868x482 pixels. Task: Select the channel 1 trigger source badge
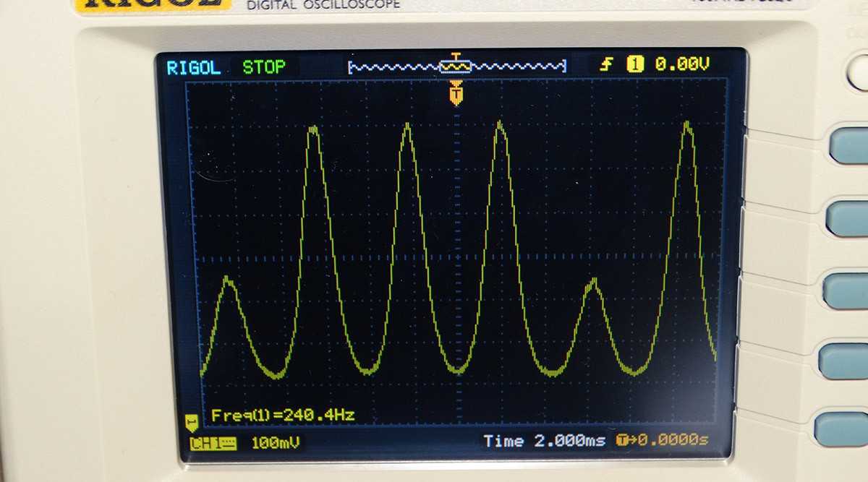635,66
